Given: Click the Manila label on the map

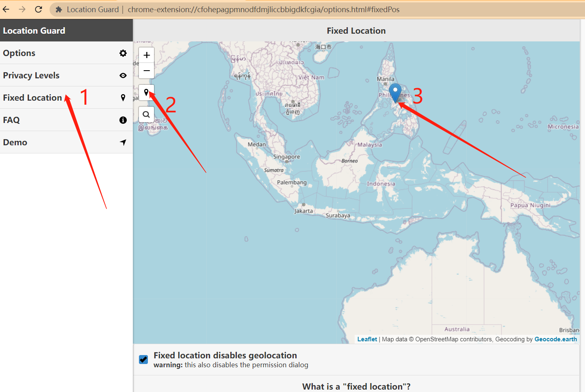Looking at the screenshot, I should 386,79.
